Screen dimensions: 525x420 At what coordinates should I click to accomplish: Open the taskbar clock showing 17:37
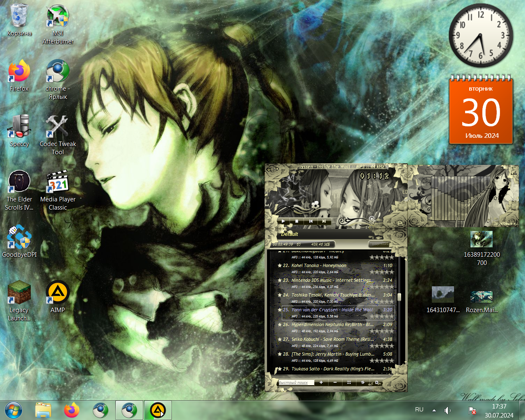(499, 411)
